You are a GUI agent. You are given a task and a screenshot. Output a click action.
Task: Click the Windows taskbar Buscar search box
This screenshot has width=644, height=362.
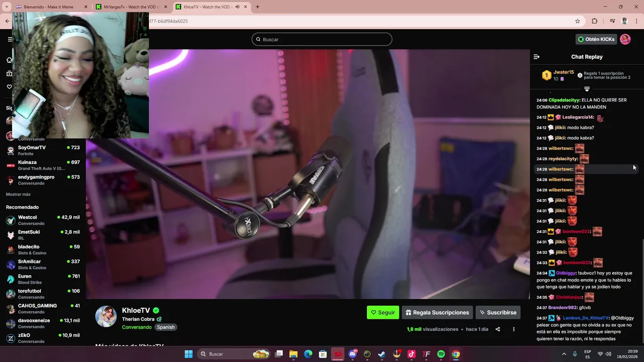234,354
